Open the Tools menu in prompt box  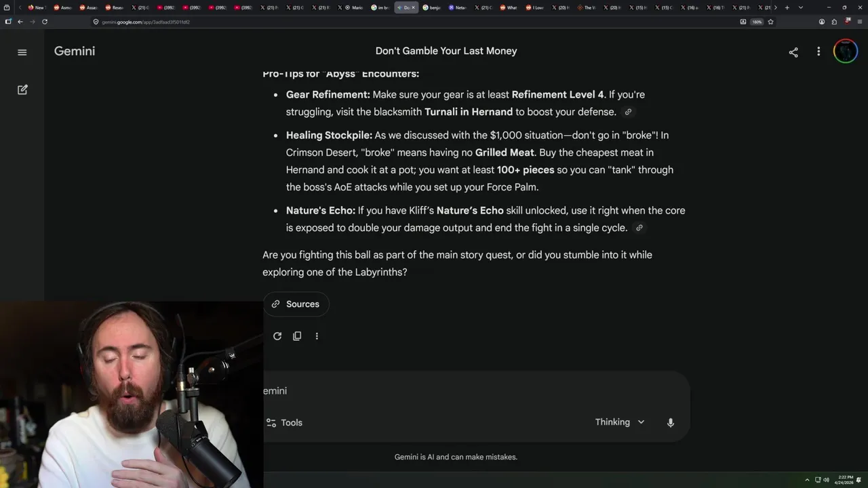[284, 422]
